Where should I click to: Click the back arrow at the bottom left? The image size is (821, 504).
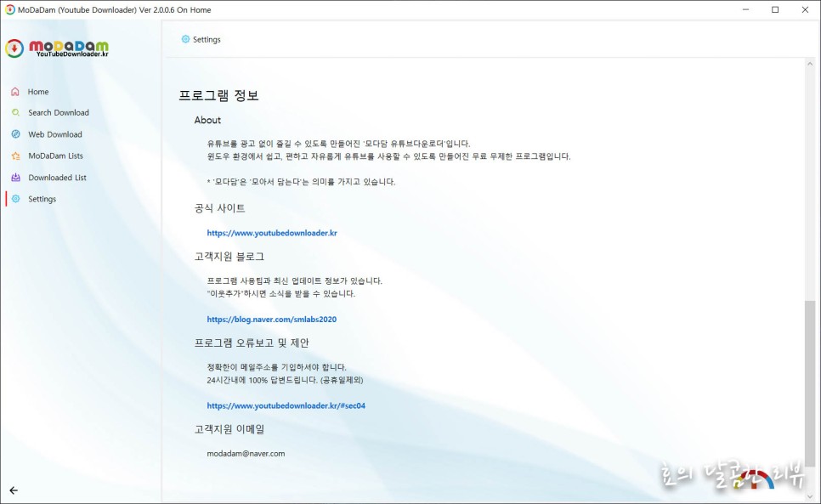14,490
